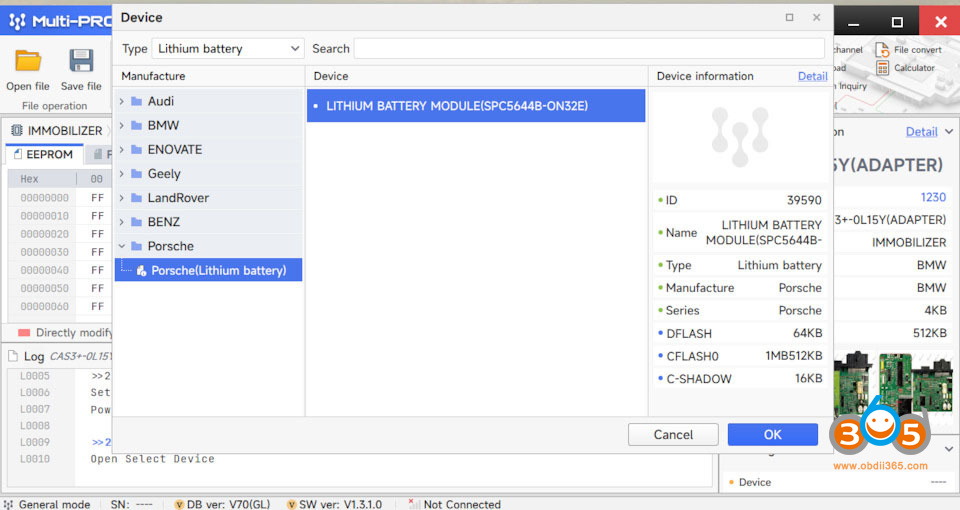Image resolution: width=960 pixels, height=510 pixels.
Task: Open the Detail link in Device information
Action: point(812,76)
